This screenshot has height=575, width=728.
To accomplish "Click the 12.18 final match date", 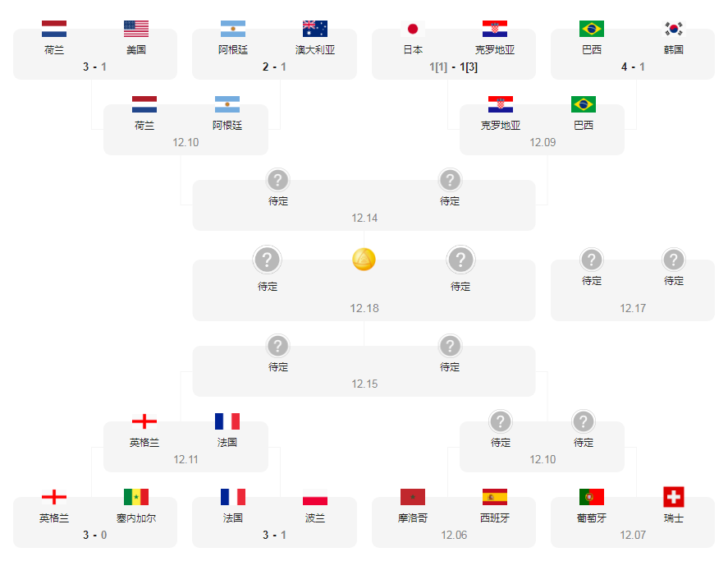I will pos(364,308).
